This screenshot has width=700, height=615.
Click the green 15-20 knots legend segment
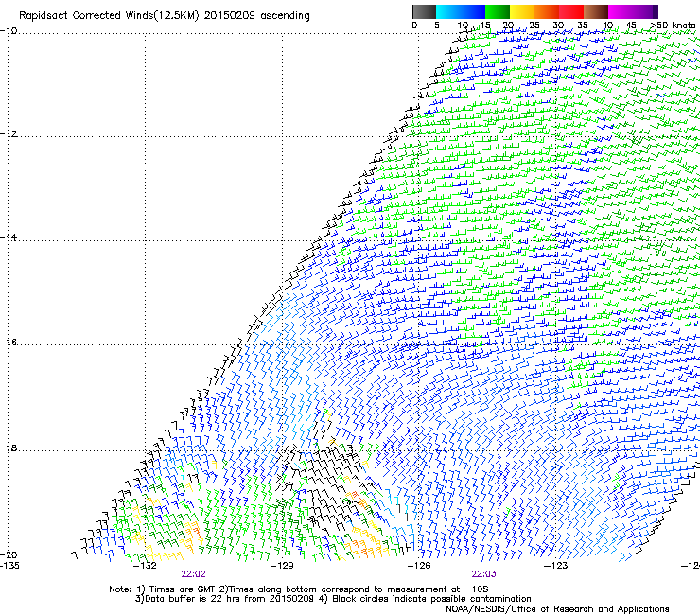(498, 11)
